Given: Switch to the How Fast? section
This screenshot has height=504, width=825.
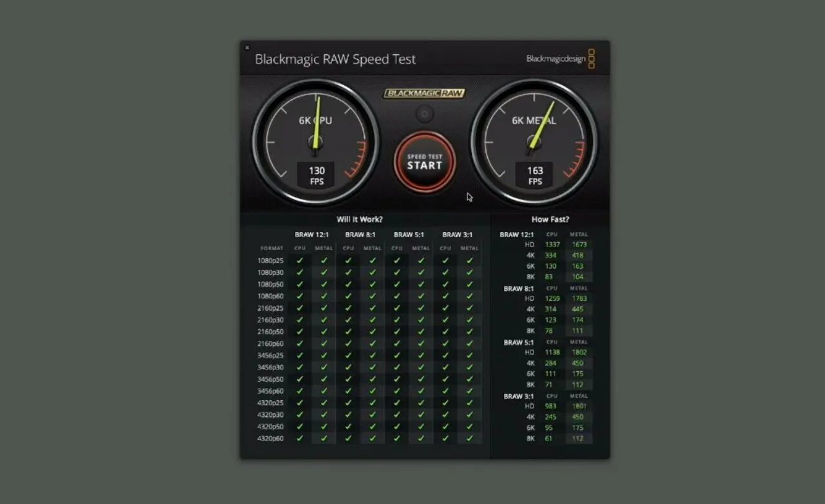Looking at the screenshot, I should (551, 219).
